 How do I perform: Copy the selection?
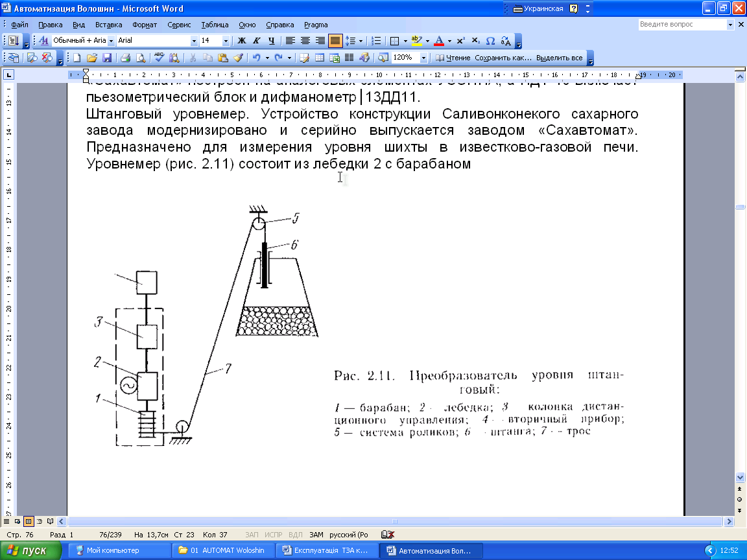pos(207,58)
